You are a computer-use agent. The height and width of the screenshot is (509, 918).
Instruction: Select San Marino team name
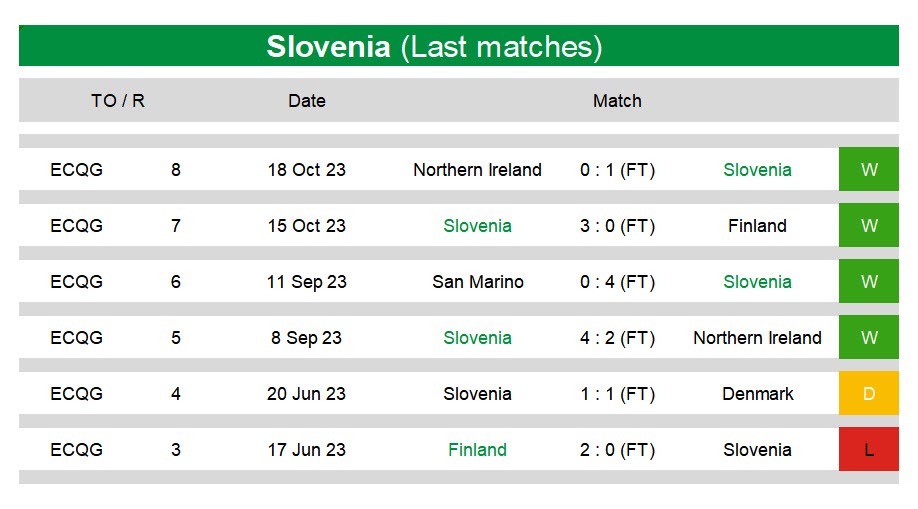478,282
